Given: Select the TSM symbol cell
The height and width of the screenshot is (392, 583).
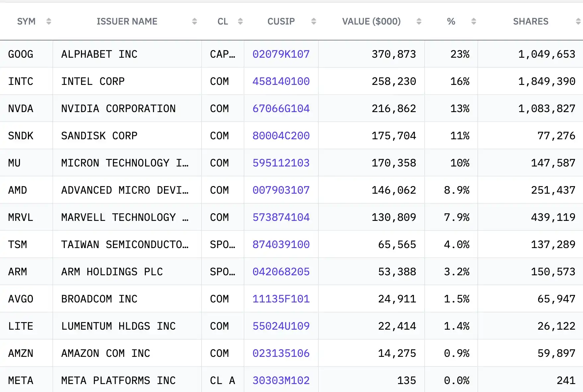Looking at the screenshot, I should [26, 244].
